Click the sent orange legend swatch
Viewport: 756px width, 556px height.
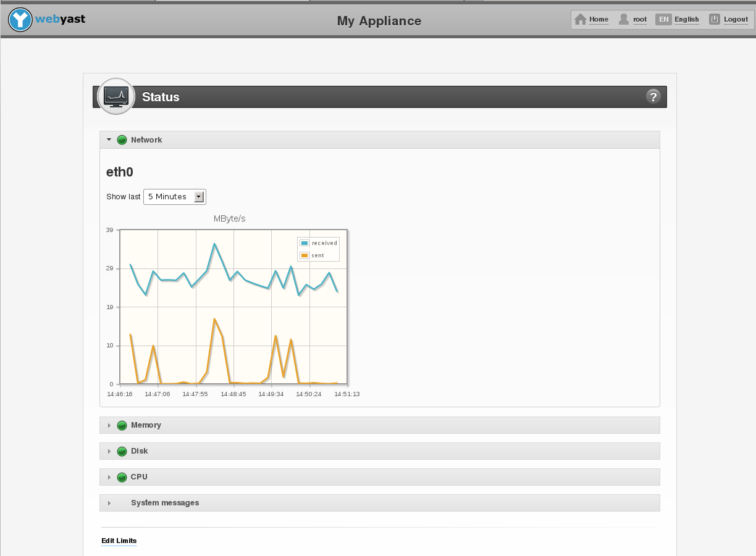point(304,255)
